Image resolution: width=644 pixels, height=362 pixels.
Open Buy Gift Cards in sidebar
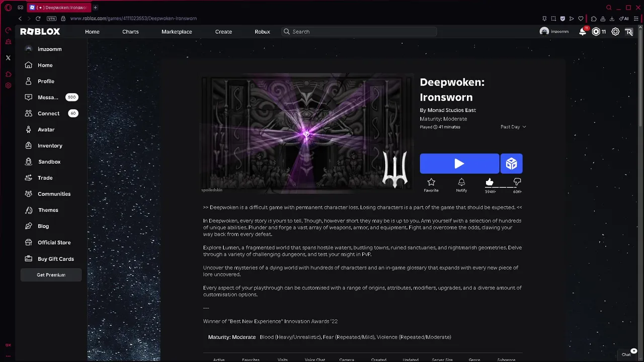click(x=50, y=258)
